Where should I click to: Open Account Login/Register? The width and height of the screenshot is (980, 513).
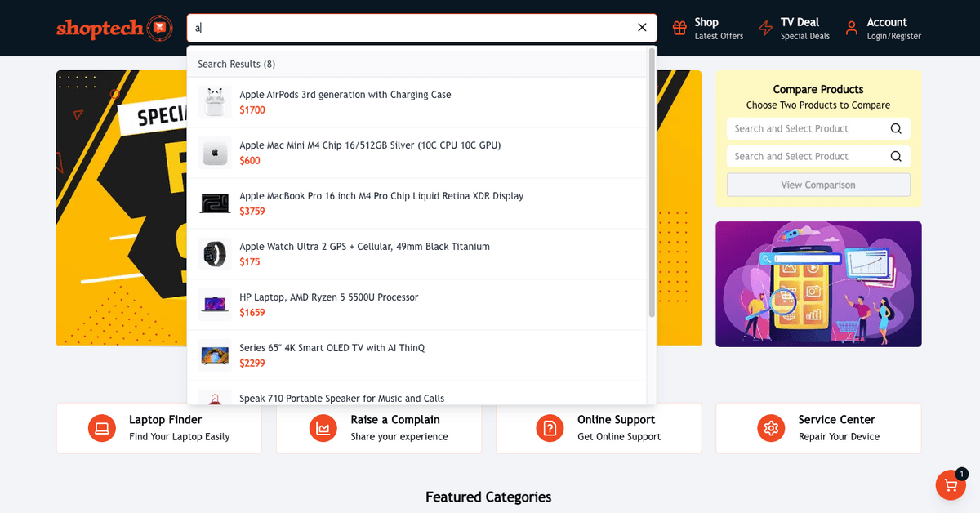click(x=883, y=28)
